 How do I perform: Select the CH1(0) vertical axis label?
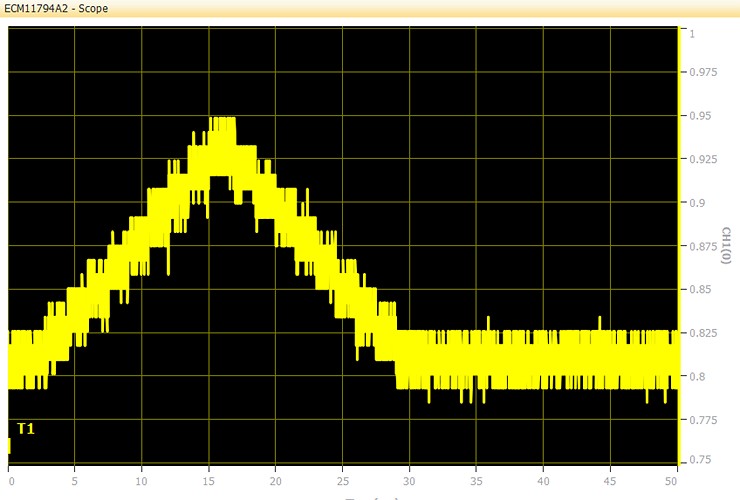(x=726, y=246)
